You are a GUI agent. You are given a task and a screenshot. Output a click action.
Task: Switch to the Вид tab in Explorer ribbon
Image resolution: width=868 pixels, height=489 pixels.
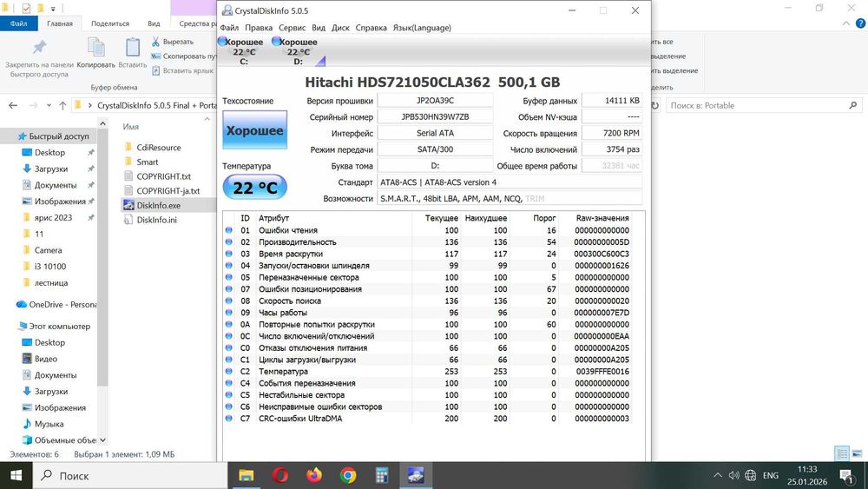pos(154,23)
